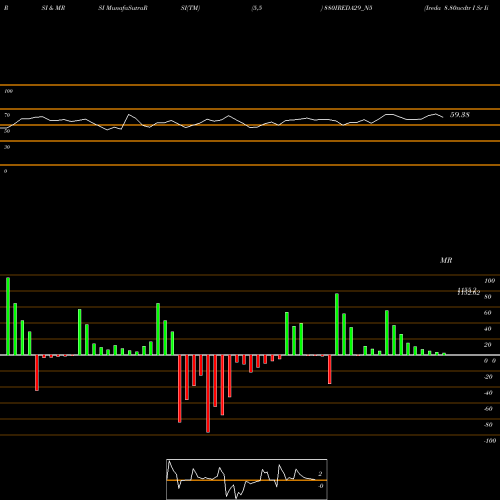Click the tallest green MR bar at the left edge
The image size is (500, 500).
(8, 316)
